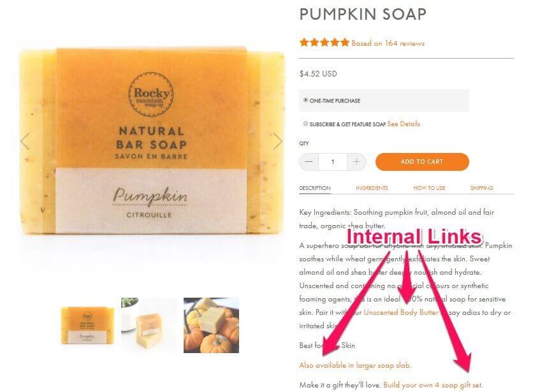540x392 pixels.
Task: Follow the larger soap slab link
Action: point(355,365)
